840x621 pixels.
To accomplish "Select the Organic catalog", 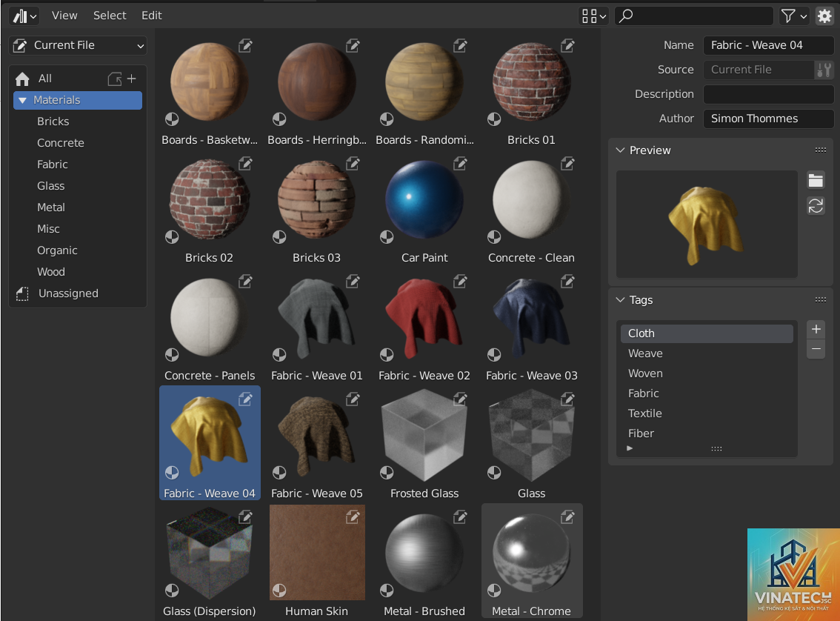I will coord(57,250).
